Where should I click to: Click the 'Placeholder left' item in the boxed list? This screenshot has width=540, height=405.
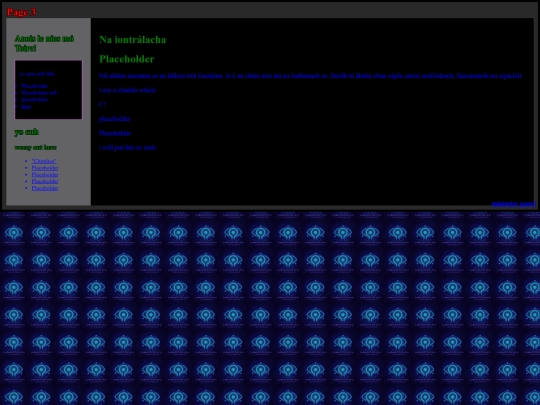click(x=39, y=93)
